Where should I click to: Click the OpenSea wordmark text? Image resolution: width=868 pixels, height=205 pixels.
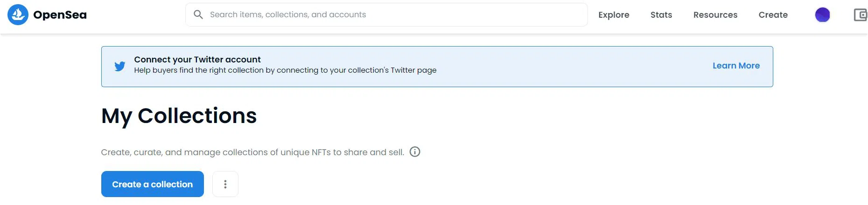pos(60,15)
